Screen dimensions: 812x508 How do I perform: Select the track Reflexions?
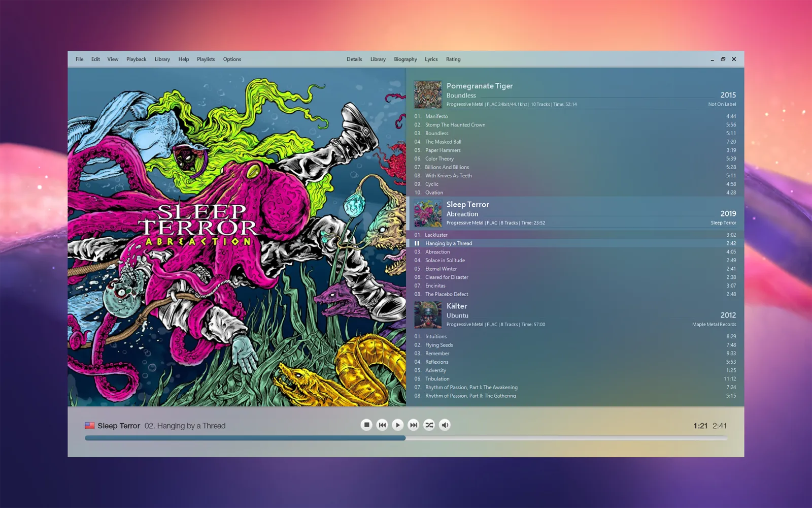tap(575, 362)
